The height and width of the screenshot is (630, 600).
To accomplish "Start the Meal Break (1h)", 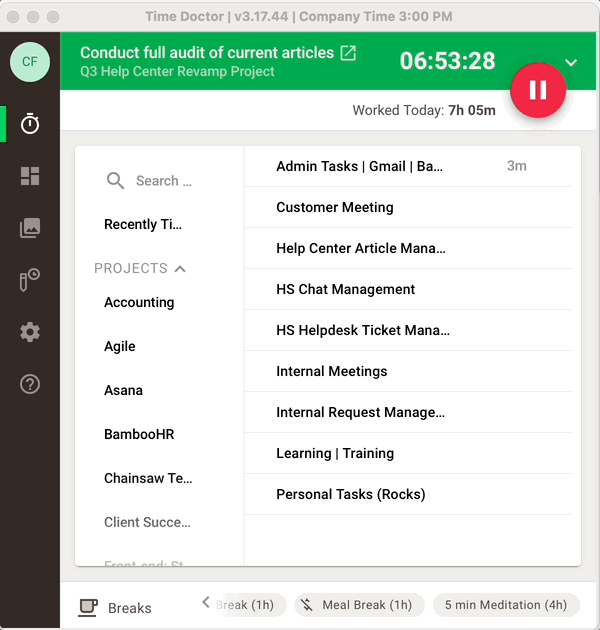I will tap(360, 605).
